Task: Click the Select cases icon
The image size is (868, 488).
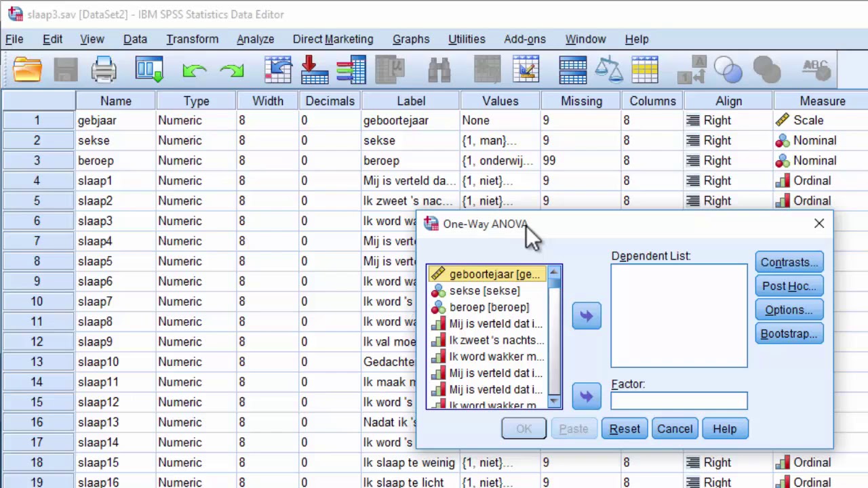Action: [x=645, y=69]
